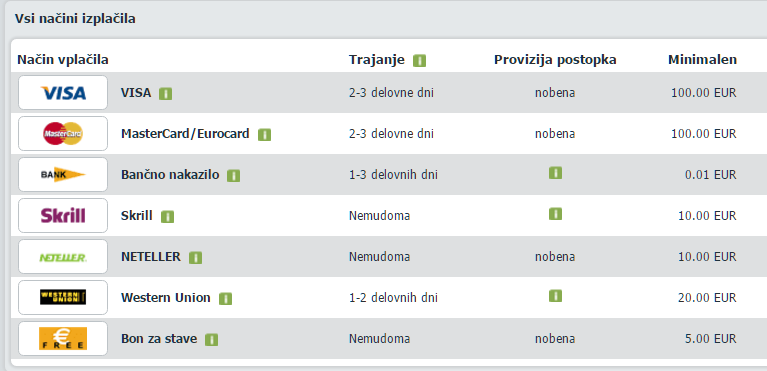Open the Skrill provizija info icon
This screenshot has height=371, width=767.
[555, 214]
